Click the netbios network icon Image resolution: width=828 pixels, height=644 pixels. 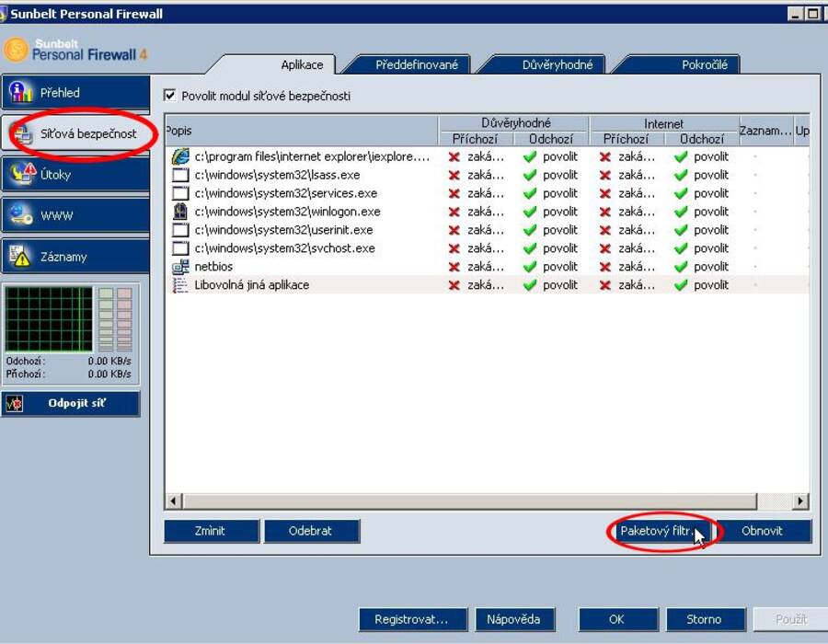point(180,267)
